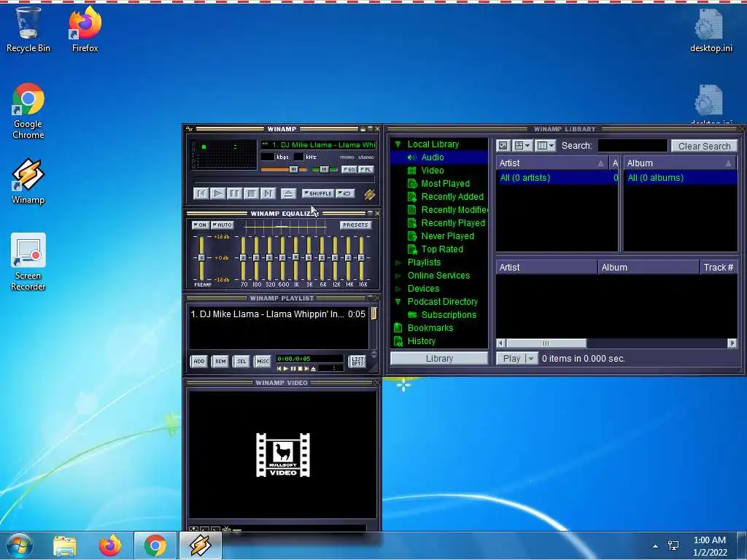Open the Top Rated view
747x560 pixels.
tap(441, 249)
